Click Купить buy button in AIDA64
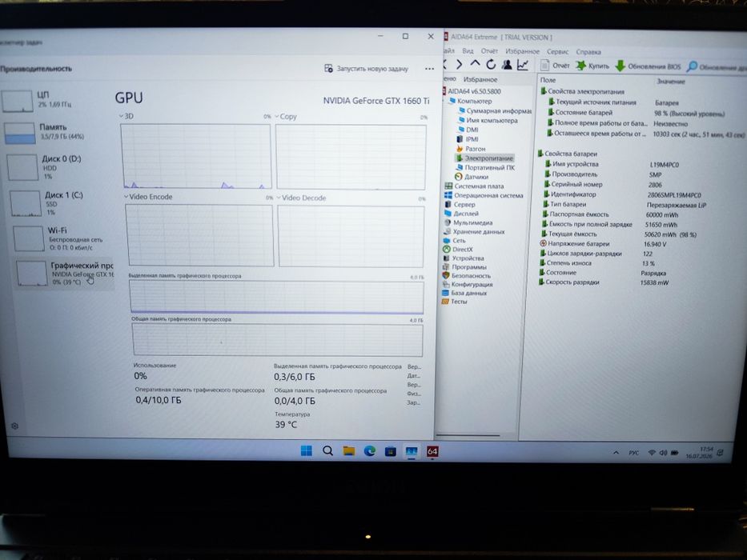The image size is (747, 560). click(592, 66)
